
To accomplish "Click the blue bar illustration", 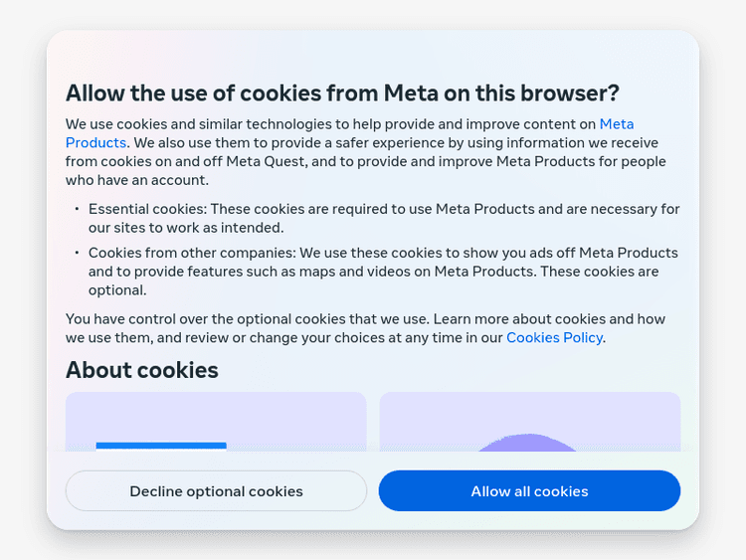I will pyautogui.click(x=161, y=446).
